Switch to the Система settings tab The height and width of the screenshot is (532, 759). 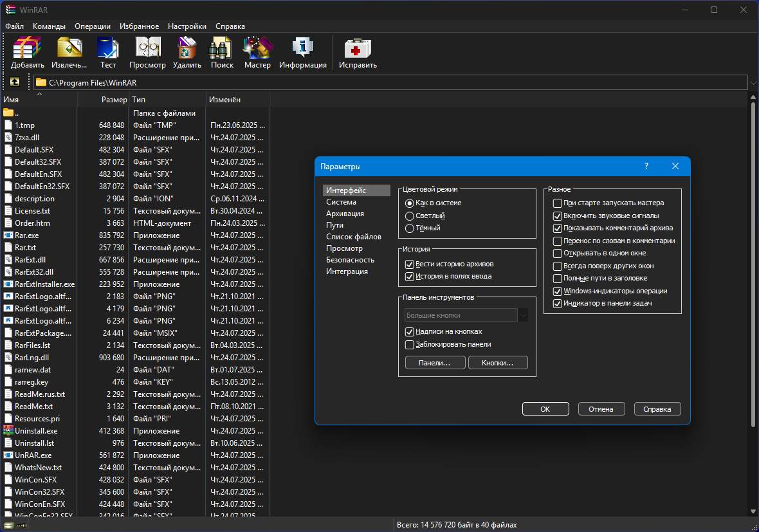coord(342,202)
